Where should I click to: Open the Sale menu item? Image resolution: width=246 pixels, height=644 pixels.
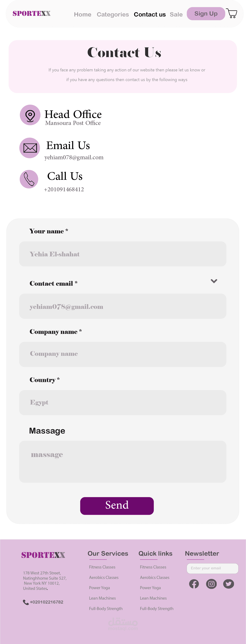pos(176,15)
